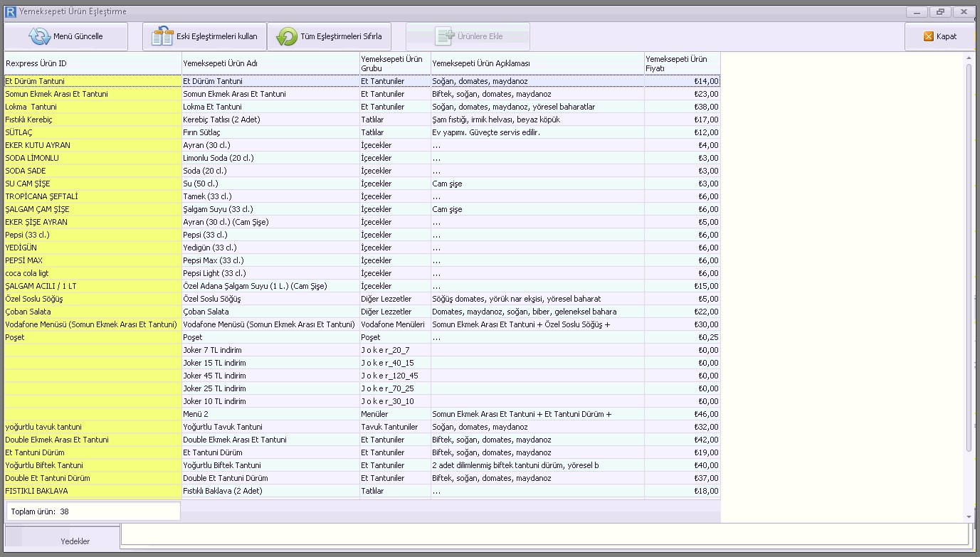980x557 pixels.
Task: Sort by Rexpress Ürün ID column header
Action: [x=93, y=63]
